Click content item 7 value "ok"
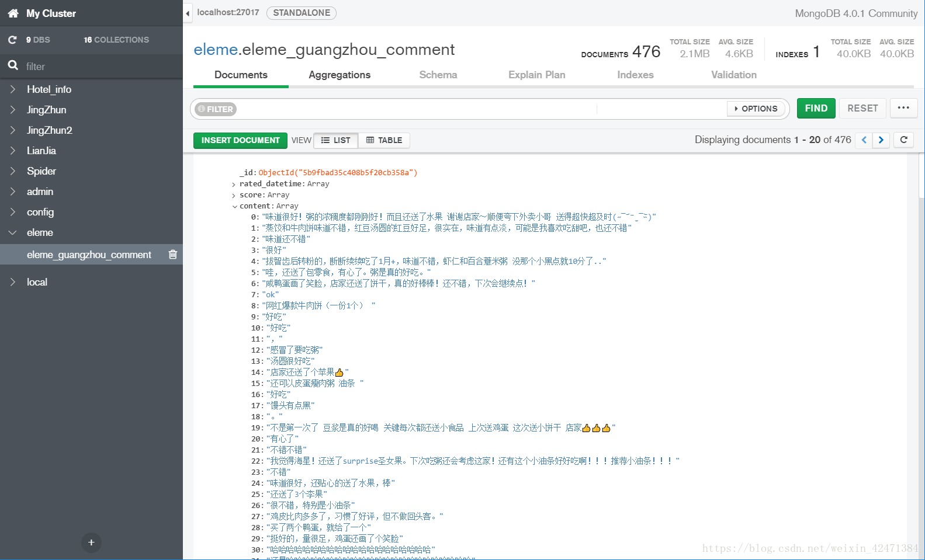This screenshot has width=925, height=560. (271, 294)
